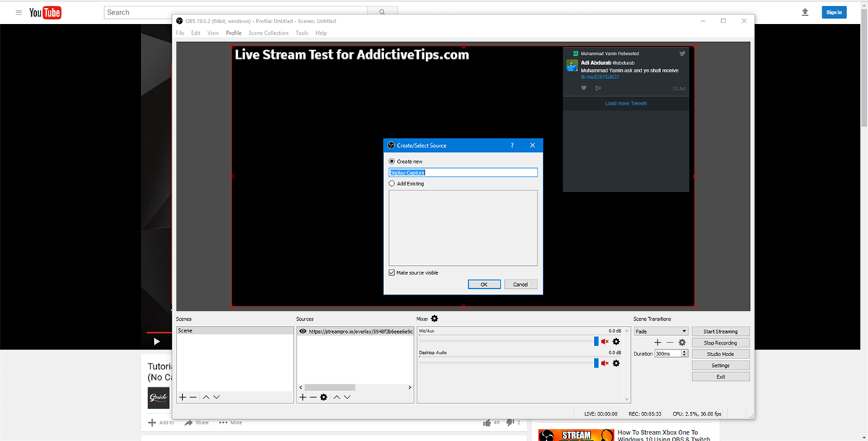868x441 pixels.
Task: Dislike the YouTube video thumbs down
Action: click(x=511, y=422)
